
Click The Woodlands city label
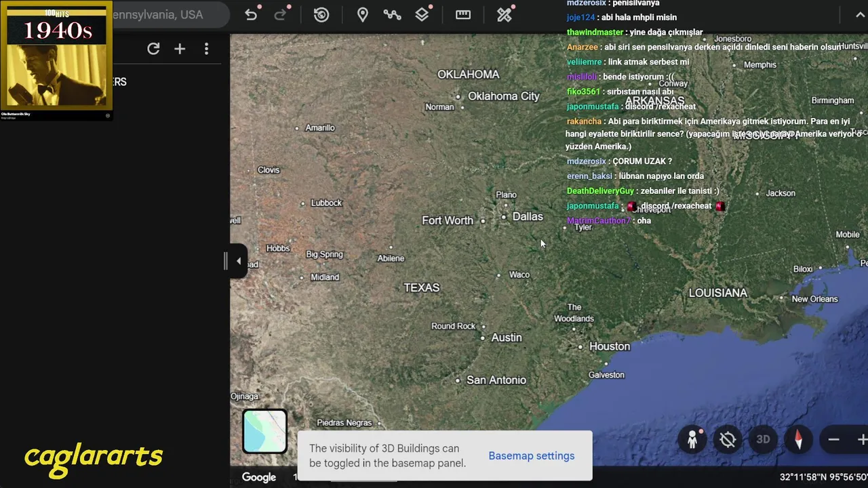(574, 312)
